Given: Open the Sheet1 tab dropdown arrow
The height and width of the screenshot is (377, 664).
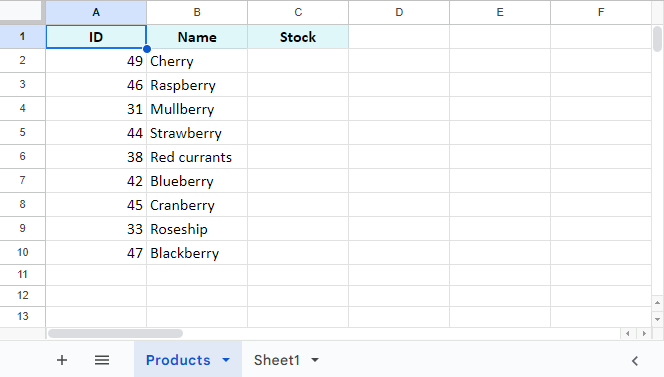Looking at the screenshot, I should [x=315, y=360].
